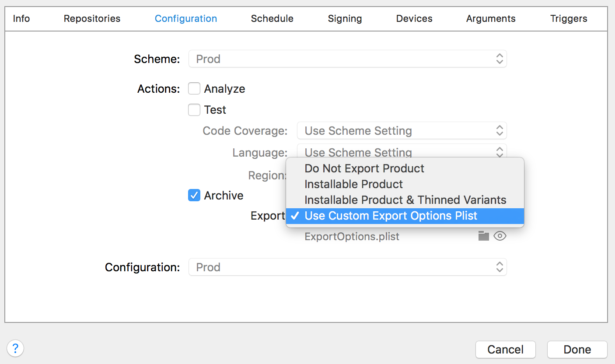Select Use Custom Export Options Plist
The width and height of the screenshot is (615, 364).
click(x=391, y=216)
